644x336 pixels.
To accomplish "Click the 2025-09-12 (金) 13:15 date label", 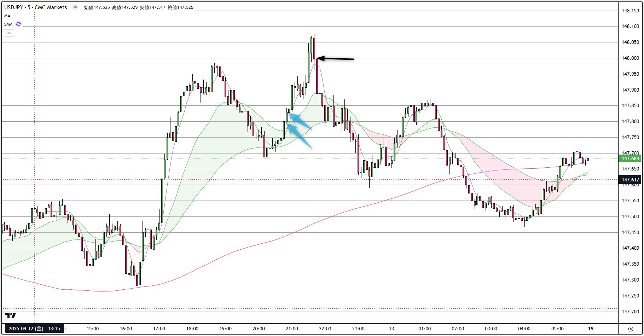I will click(34, 329).
